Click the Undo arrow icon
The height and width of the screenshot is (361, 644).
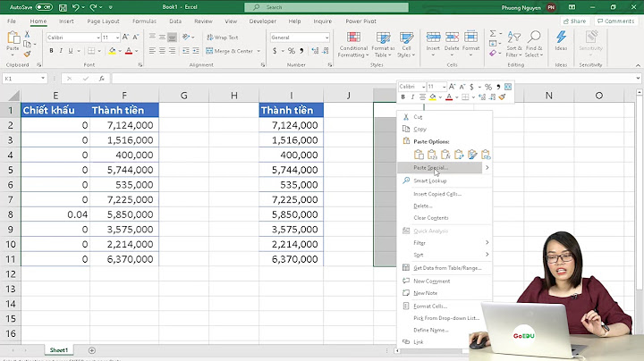[x=75, y=7]
